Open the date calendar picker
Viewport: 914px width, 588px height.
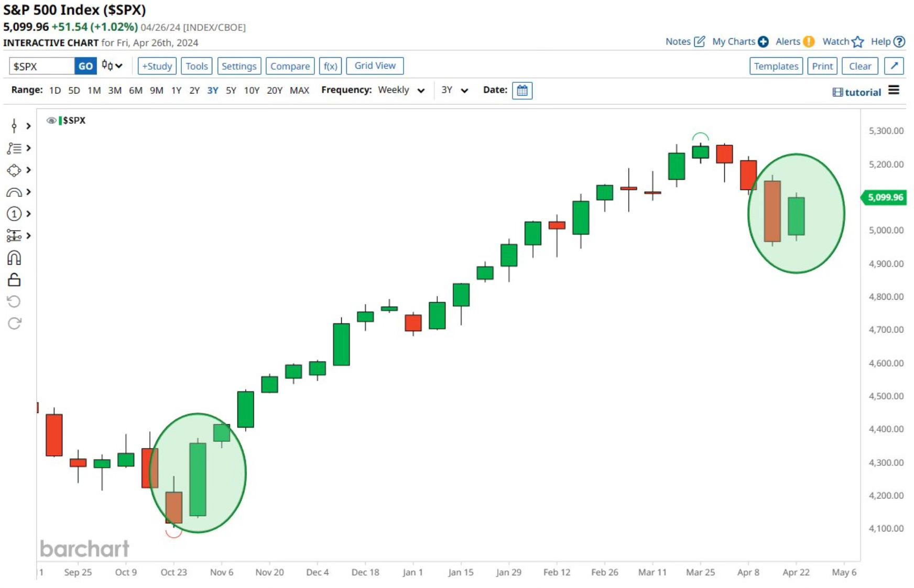(522, 91)
